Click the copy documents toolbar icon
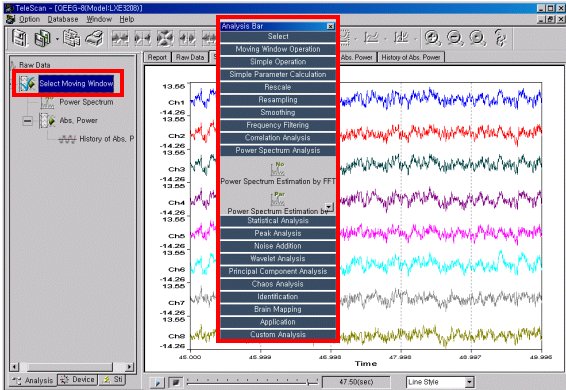The width and height of the screenshot is (566, 390). pyautogui.click(x=71, y=38)
